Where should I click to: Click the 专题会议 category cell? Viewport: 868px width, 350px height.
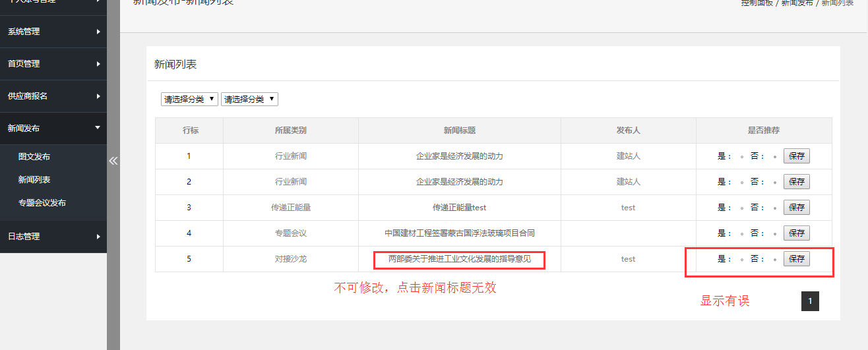[291, 233]
